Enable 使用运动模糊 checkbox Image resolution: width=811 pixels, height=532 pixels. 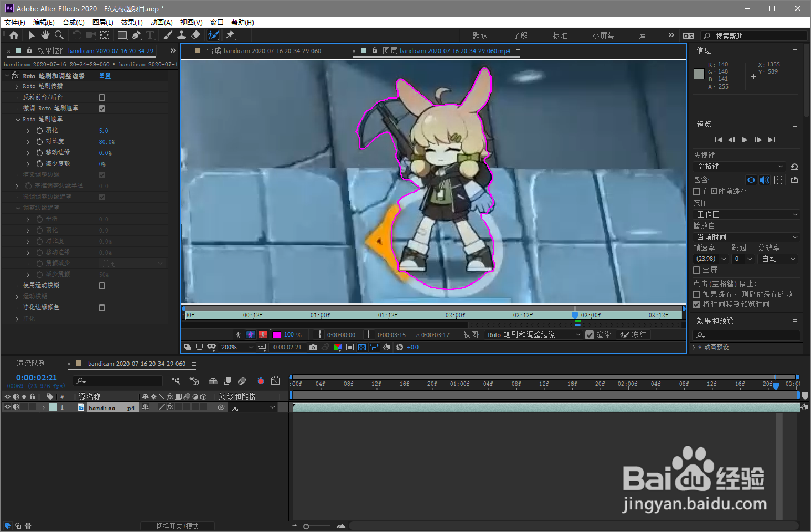click(x=102, y=286)
